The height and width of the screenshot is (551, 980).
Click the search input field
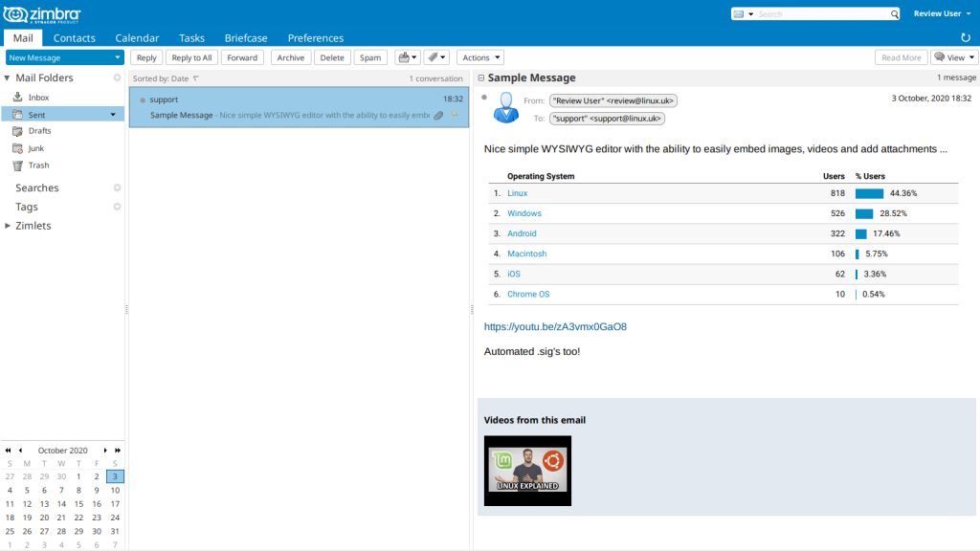tap(822, 13)
